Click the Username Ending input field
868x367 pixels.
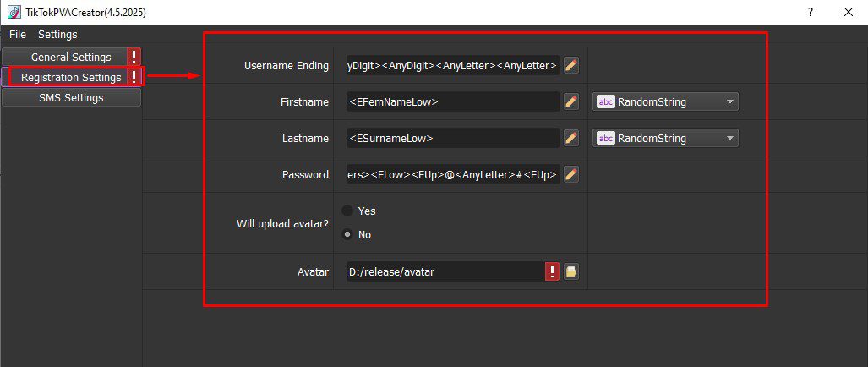pyautogui.click(x=453, y=65)
